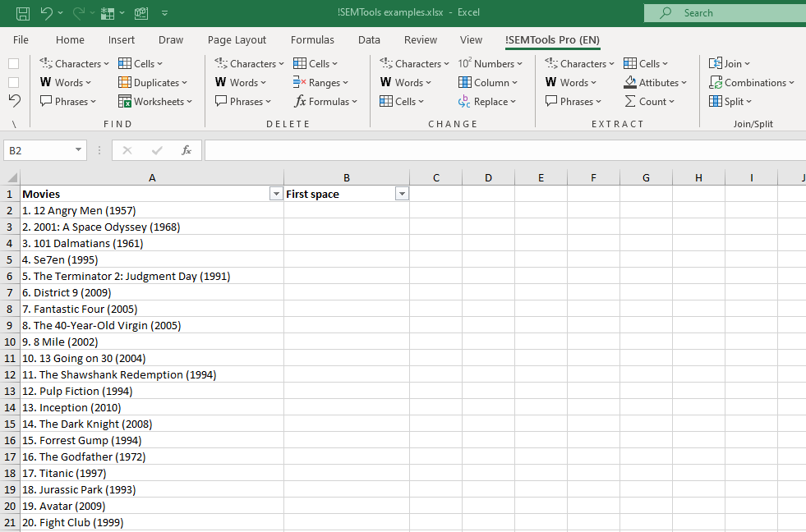Open the Split tool
Screen dimensions: 806x532
[x=730, y=102]
